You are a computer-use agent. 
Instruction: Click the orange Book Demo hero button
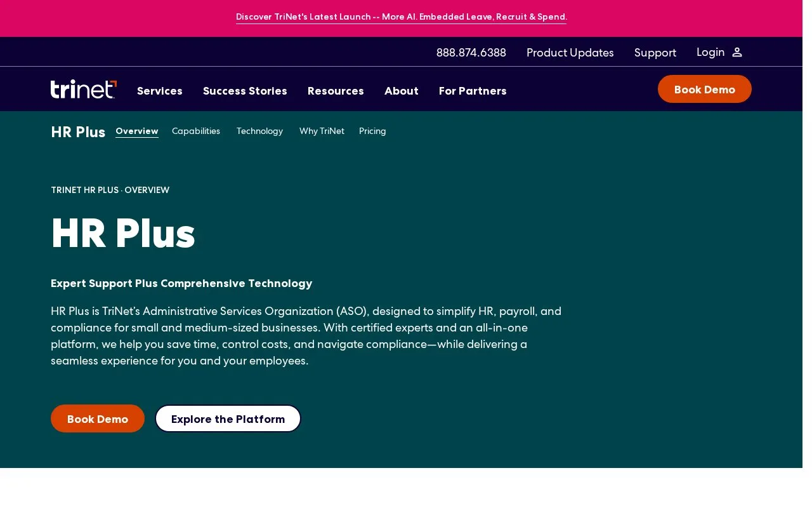(98, 418)
